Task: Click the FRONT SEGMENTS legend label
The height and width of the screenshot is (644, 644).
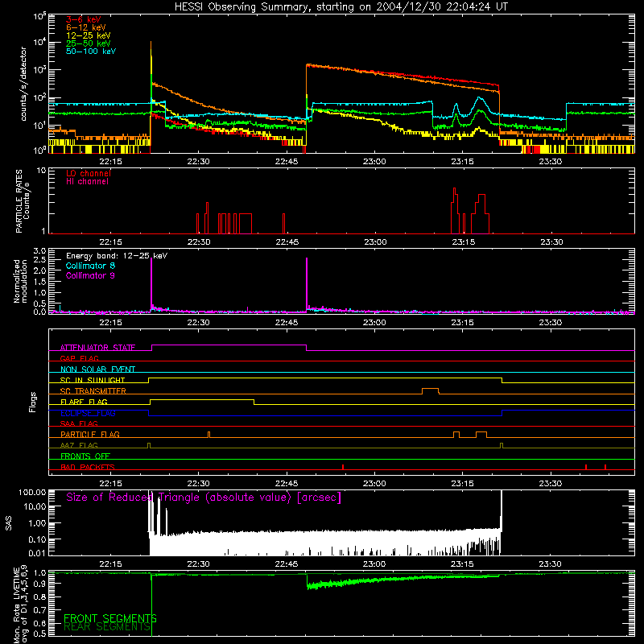Action: tap(110, 618)
